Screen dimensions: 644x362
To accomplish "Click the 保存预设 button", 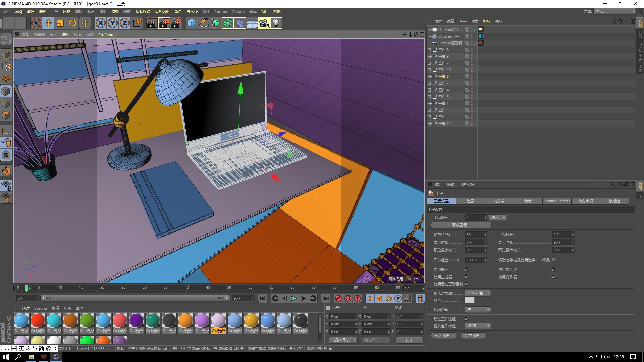I will pos(473,335).
